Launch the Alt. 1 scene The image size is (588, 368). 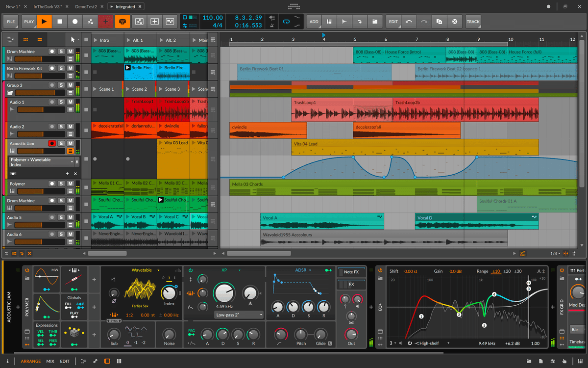(x=128, y=40)
